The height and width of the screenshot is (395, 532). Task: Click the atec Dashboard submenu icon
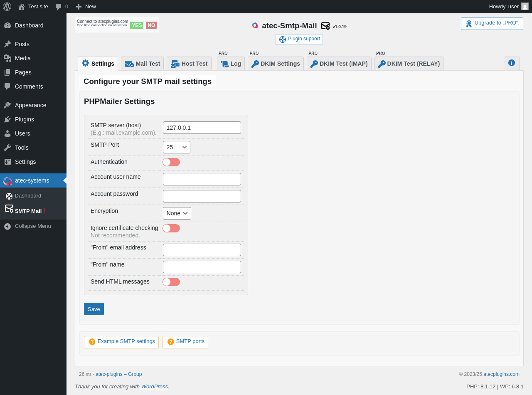pos(9,196)
